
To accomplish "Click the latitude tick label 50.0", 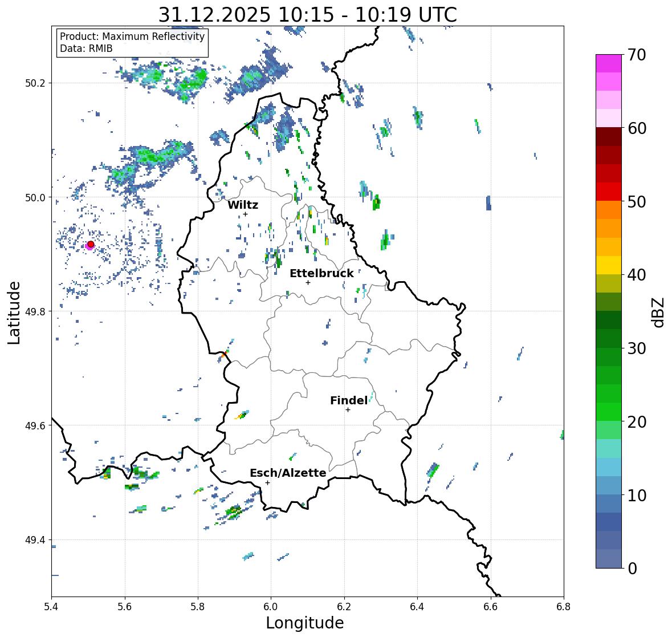I will pyautogui.click(x=35, y=198).
